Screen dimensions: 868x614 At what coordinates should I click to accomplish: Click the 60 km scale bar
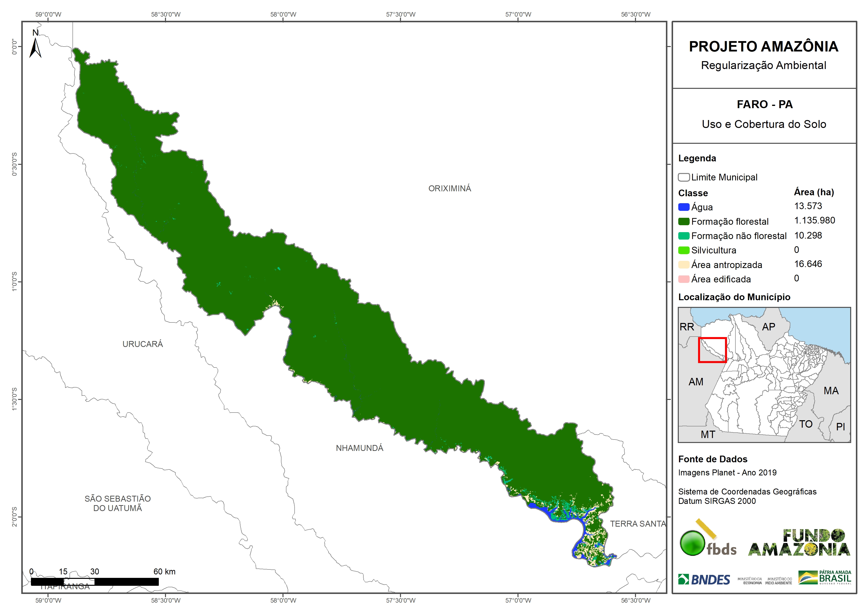coord(94,582)
